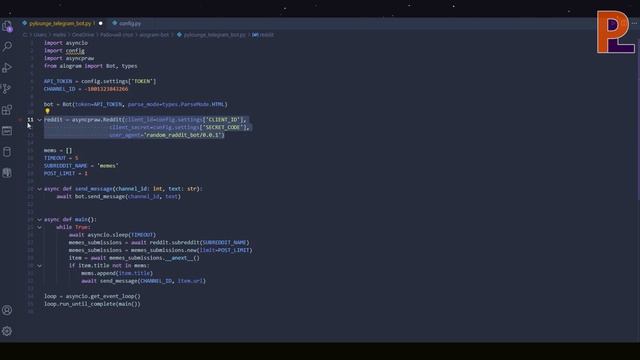Click line number 11 in gutter
This screenshot has width=640, height=360.
click(x=31, y=120)
